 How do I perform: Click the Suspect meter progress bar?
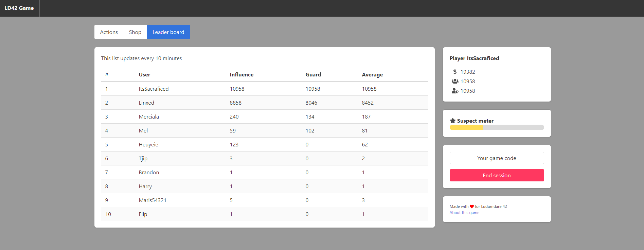(497, 127)
